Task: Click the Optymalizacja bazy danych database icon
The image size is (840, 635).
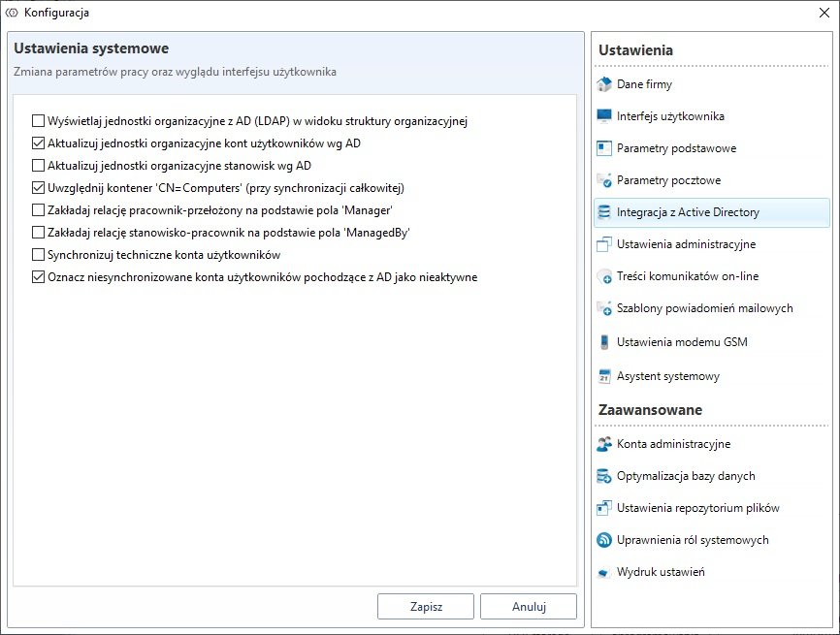Action: coord(604,476)
